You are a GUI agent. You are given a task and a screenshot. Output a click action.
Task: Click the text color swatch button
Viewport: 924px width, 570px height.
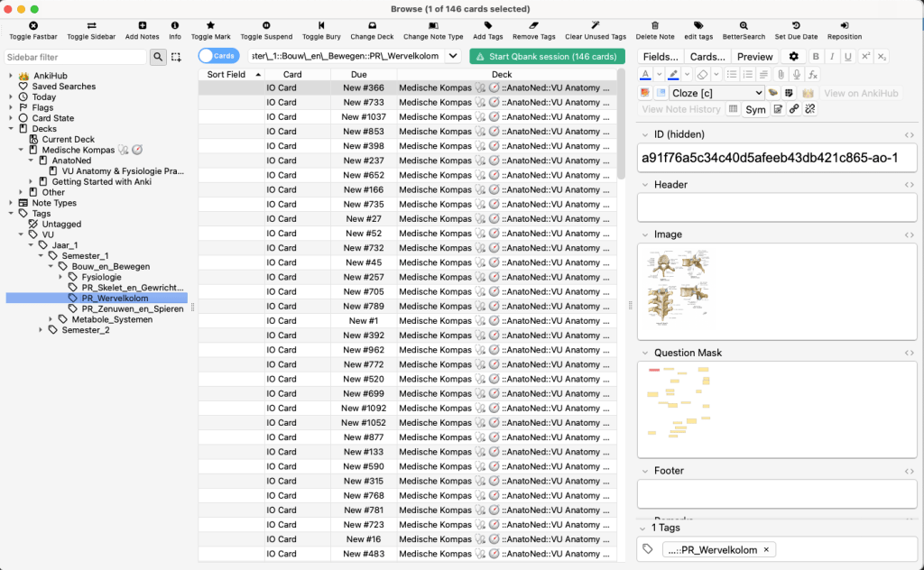[645, 74]
